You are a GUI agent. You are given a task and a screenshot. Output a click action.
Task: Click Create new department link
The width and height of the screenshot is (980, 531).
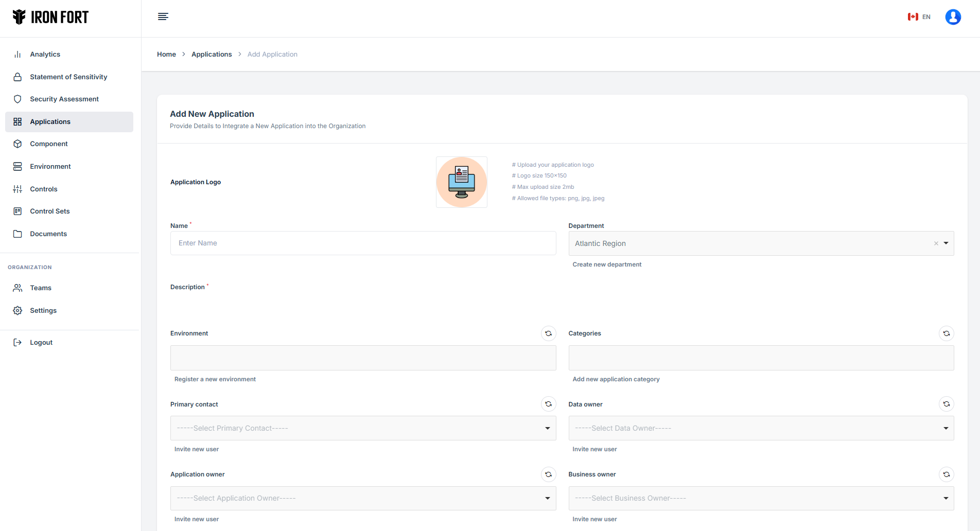pos(607,264)
